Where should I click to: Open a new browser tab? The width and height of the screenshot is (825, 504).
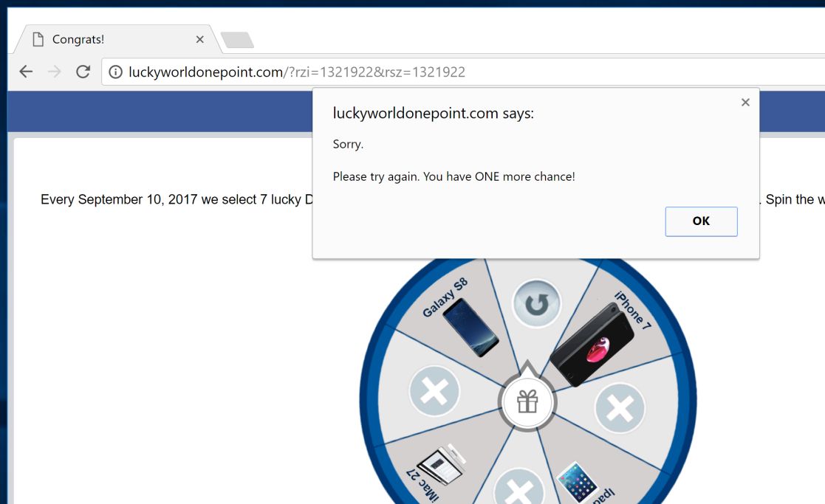237,40
